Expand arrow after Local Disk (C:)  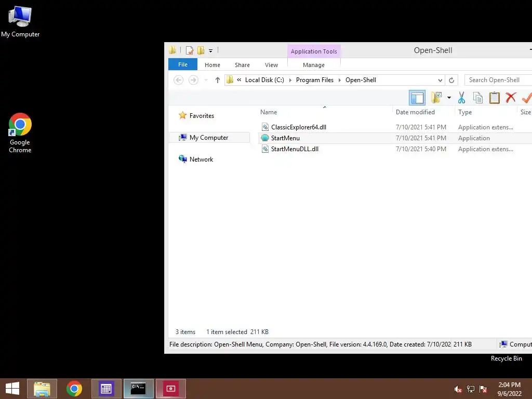pyautogui.click(x=290, y=80)
